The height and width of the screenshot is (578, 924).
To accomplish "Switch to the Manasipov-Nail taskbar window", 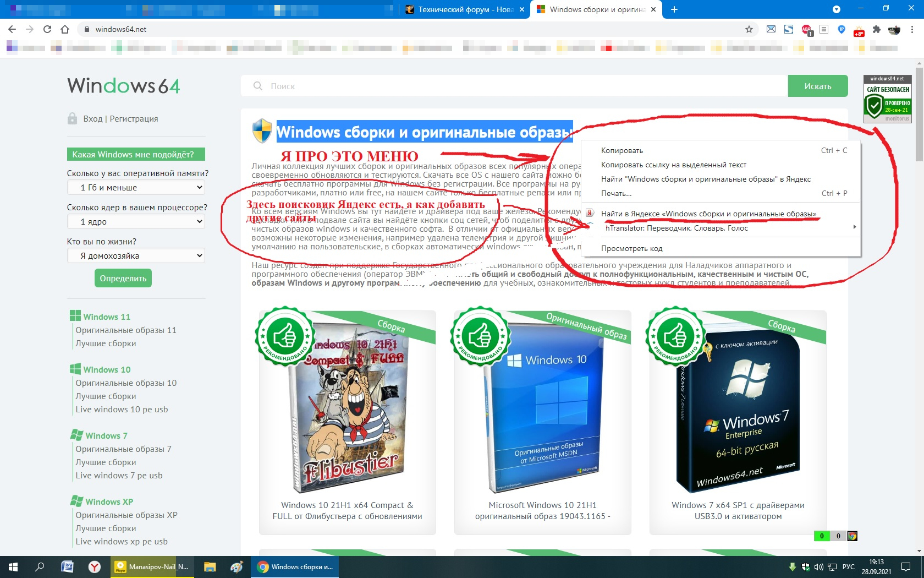I will pos(152,566).
